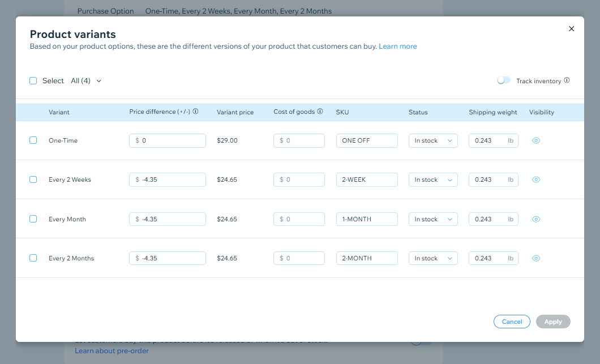
Task: Open Status dropdown for Every Month
Action: click(433, 219)
